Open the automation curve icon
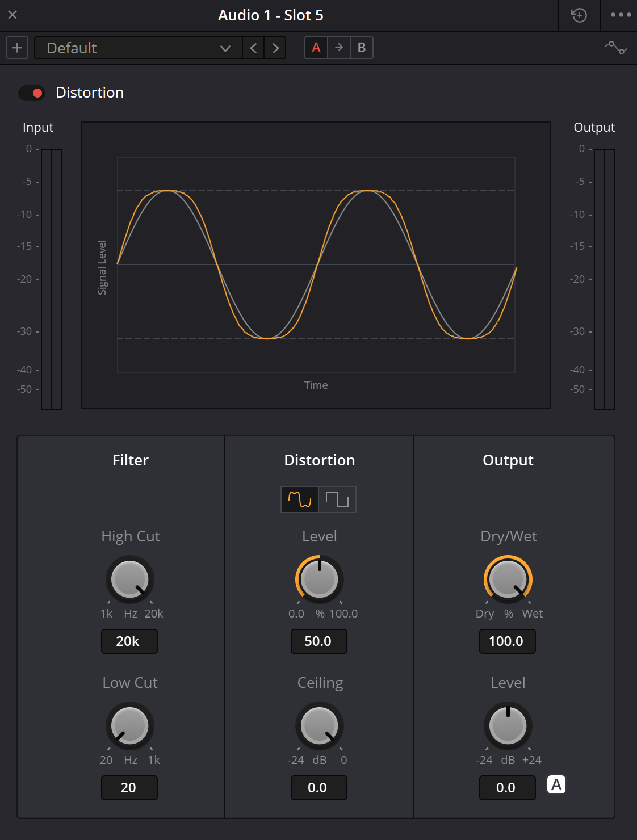The width and height of the screenshot is (637, 840). 615,48
